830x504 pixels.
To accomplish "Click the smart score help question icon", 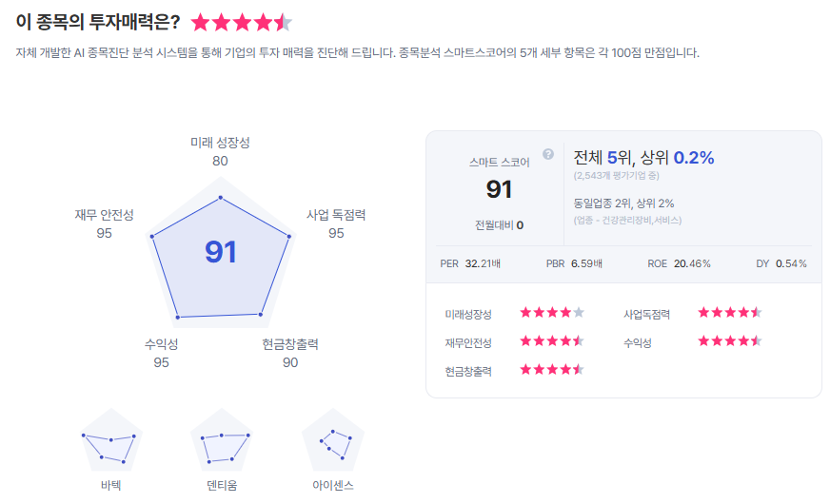I will coord(548,154).
